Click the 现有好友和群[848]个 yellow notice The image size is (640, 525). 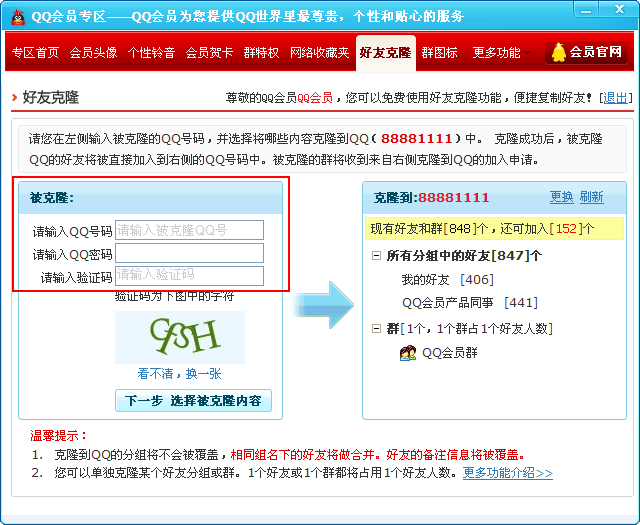(494, 228)
